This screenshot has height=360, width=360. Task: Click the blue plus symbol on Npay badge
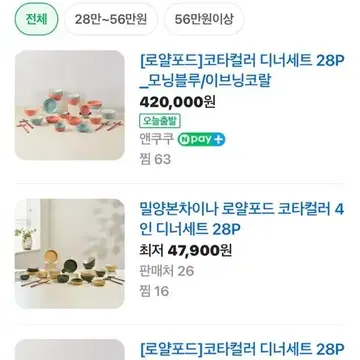218,139
